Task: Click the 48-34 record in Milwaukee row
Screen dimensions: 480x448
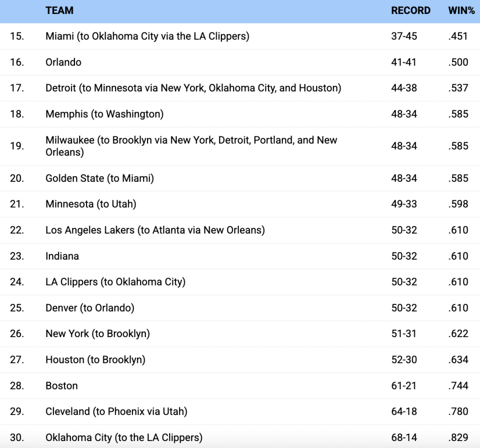Action: (x=404, y=146)
